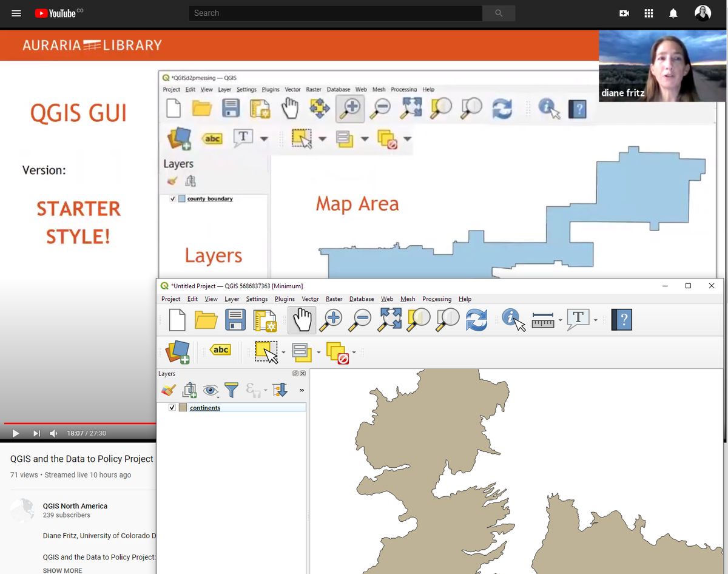
Task: Play the YouTube video
Action: (16, 433)
